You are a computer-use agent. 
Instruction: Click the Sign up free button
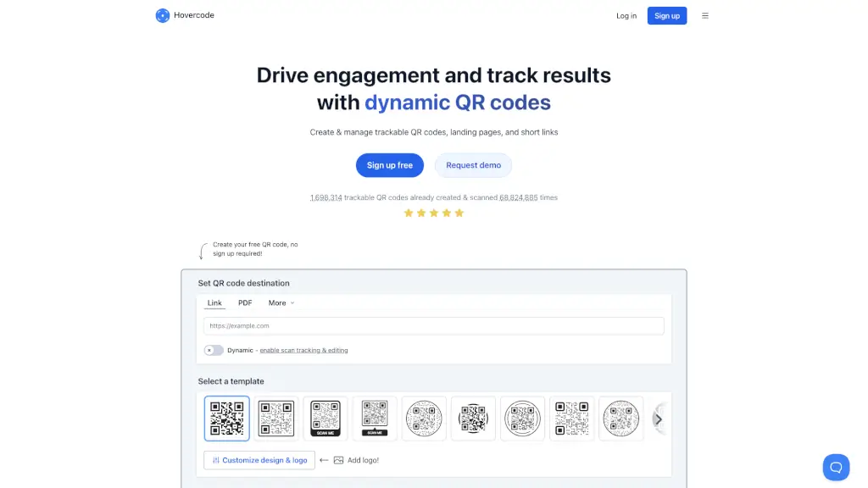coord(390,165)
